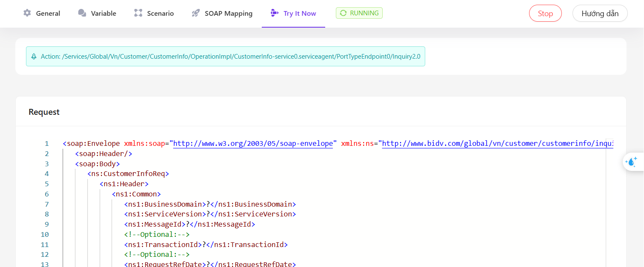This screenshot has height=267, width=644.
Task: Click the gear icon of the General tab
Action: (27, 13)
